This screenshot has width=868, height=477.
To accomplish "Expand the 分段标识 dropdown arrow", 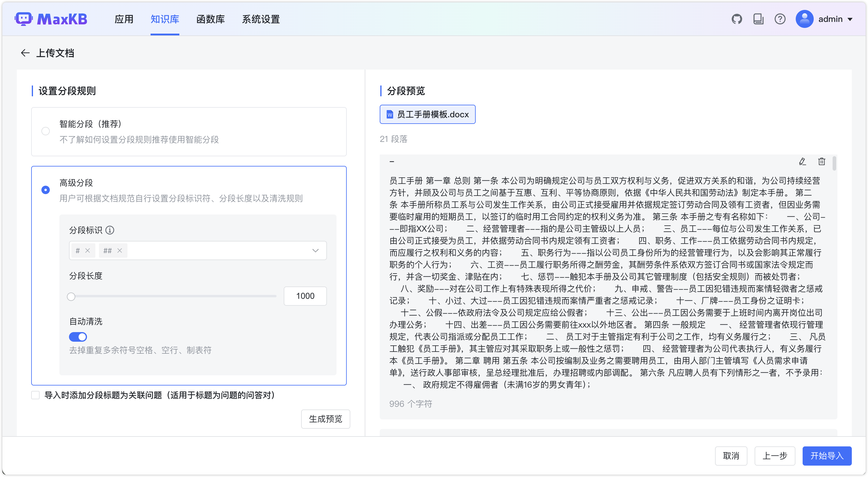I will click(x=316, y=250).
